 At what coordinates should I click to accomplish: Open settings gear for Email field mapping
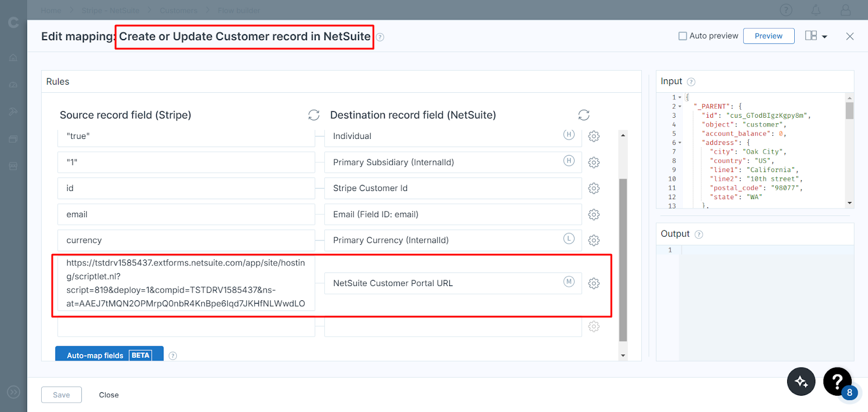pyautogui.click(x=594, y=214)
